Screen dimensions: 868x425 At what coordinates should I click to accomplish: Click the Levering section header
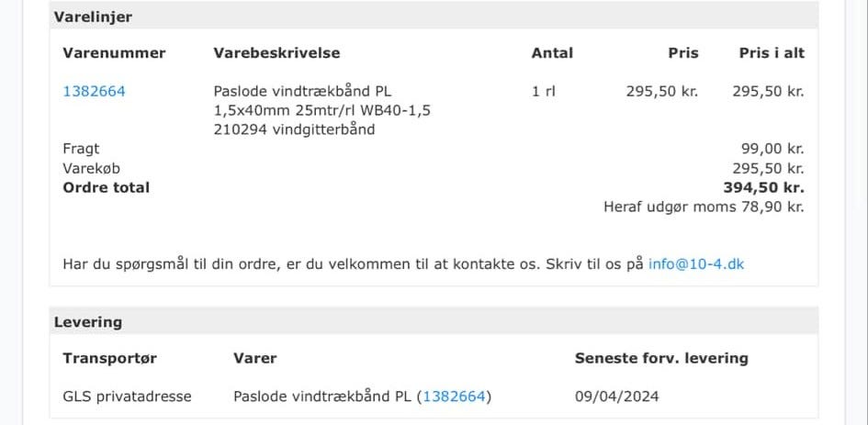click(88, 322)
